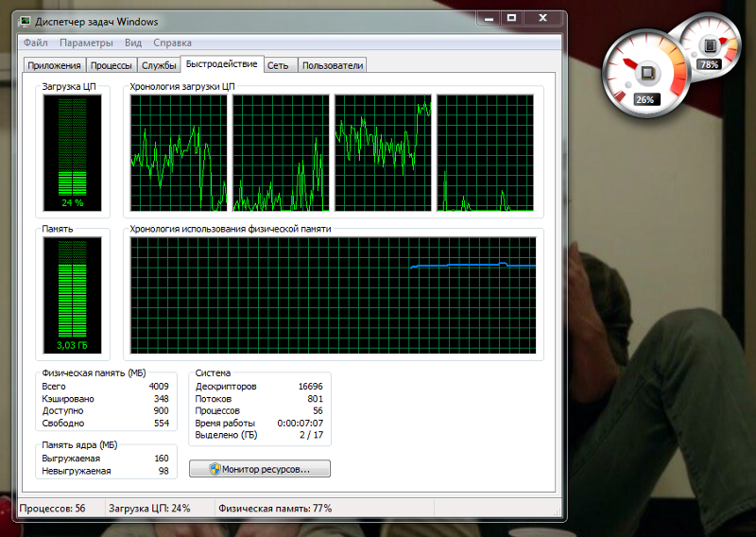Click the Система group label
The width and height of the screenshot is (756, 537).
213,372
